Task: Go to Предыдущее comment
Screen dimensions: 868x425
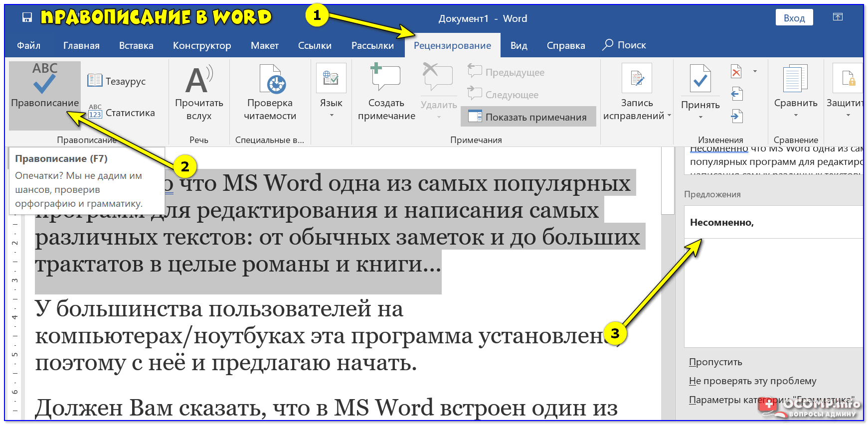Action: (x=506, y=72)
